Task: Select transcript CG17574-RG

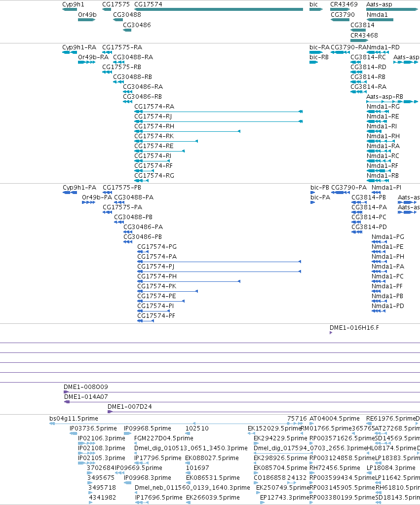Action: click(141, 181)
